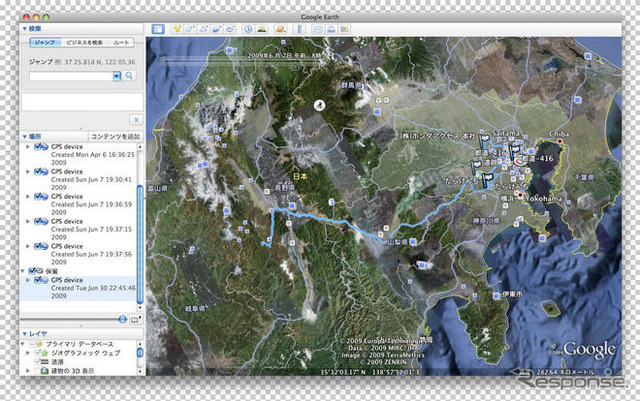
Task: Select the ルート tab
Action: pyautogui.click(x=121, y=42)
